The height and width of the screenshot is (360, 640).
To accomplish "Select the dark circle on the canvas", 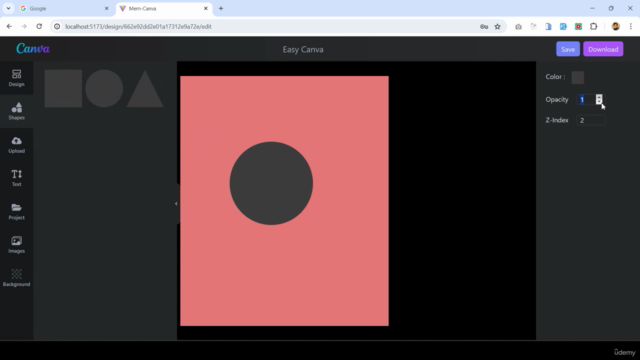I will coord(271,183).
